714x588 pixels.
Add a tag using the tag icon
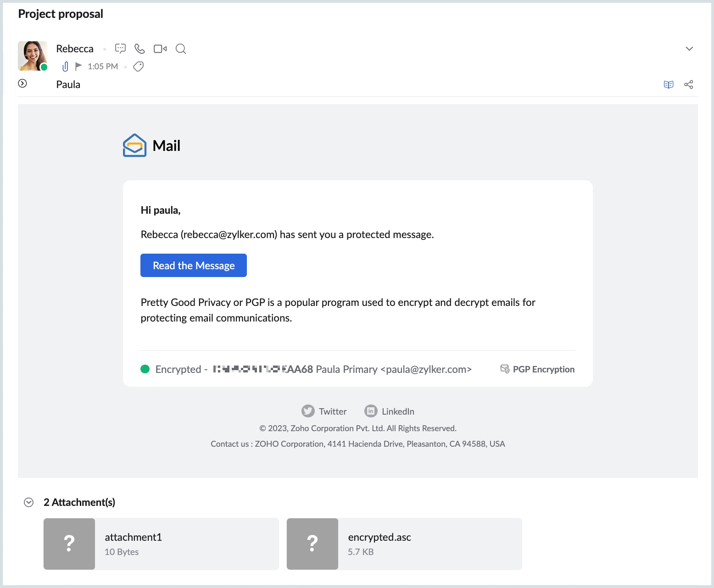point(138,67)
